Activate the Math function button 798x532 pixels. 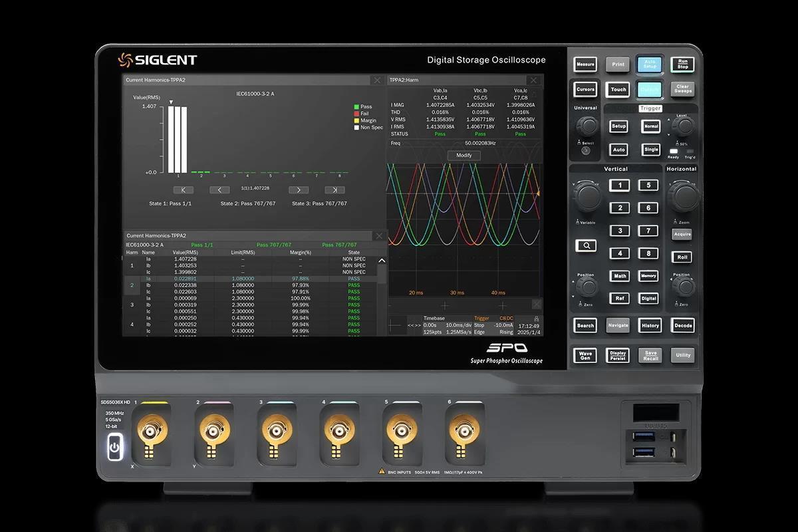(618, 276)
